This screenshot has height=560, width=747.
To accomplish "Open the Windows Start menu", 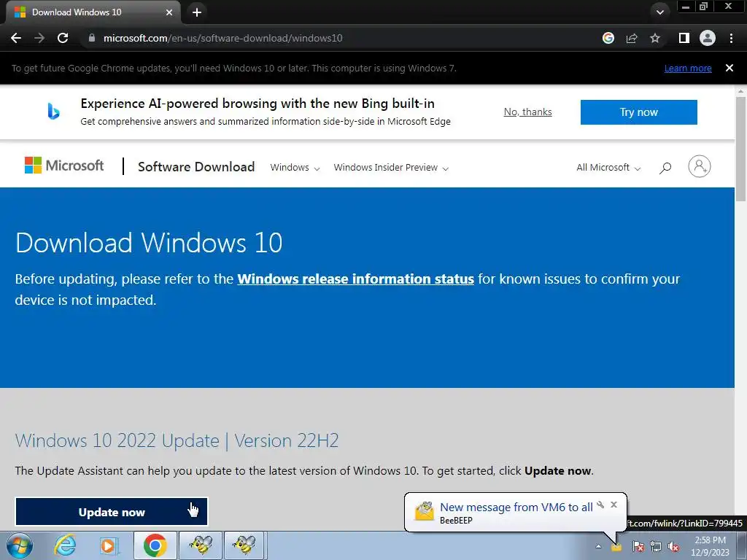I will (x=19, y=545).
